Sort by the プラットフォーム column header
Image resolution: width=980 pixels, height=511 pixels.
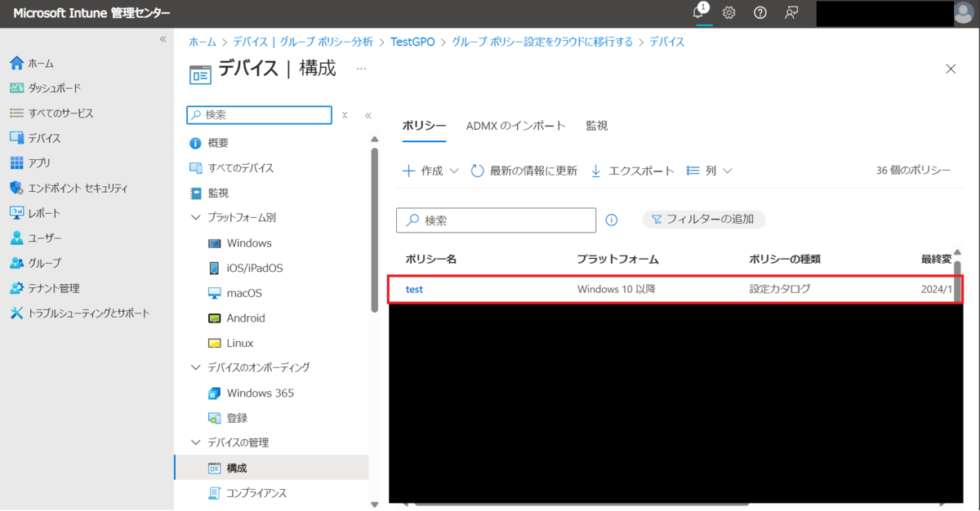click(x=618, y=260)
